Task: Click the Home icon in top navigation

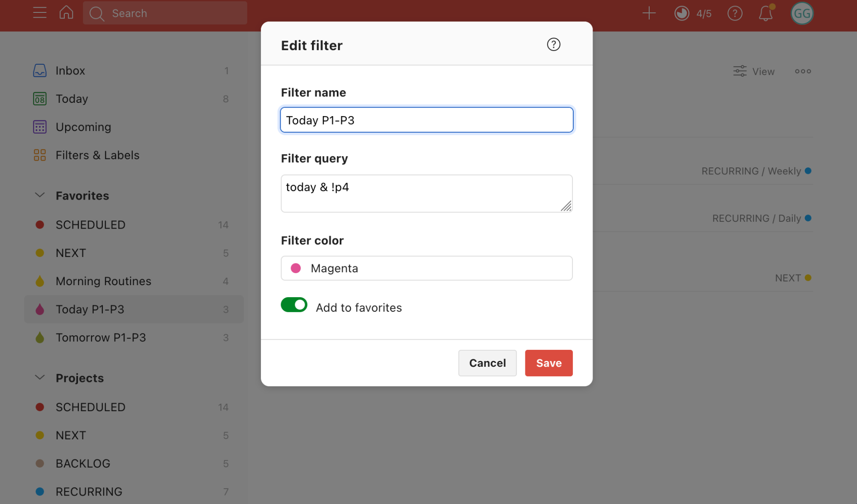Action: point(66,12)
